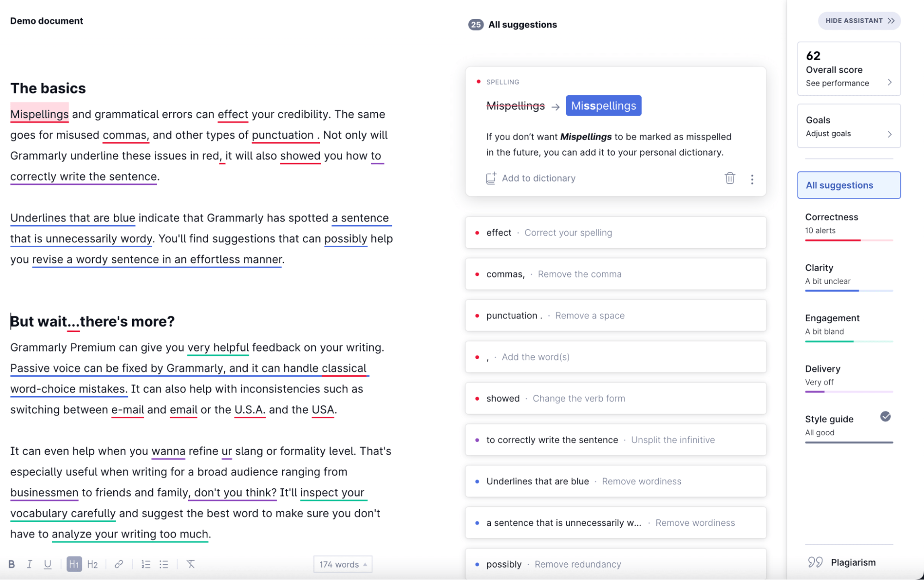Click the underline formatting icon

(47, 563)
